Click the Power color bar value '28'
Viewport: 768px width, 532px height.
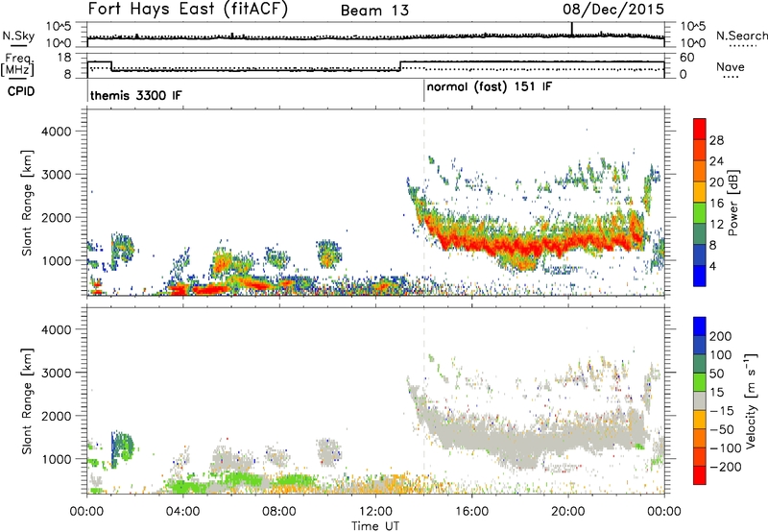716,140
